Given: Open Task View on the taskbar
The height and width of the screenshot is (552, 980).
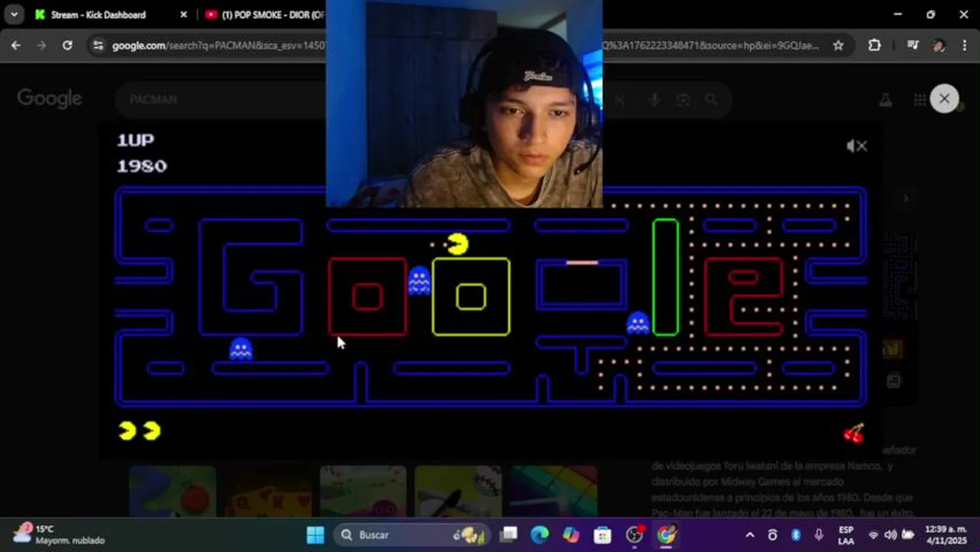Looking at the screenshot, I should 508,534.
